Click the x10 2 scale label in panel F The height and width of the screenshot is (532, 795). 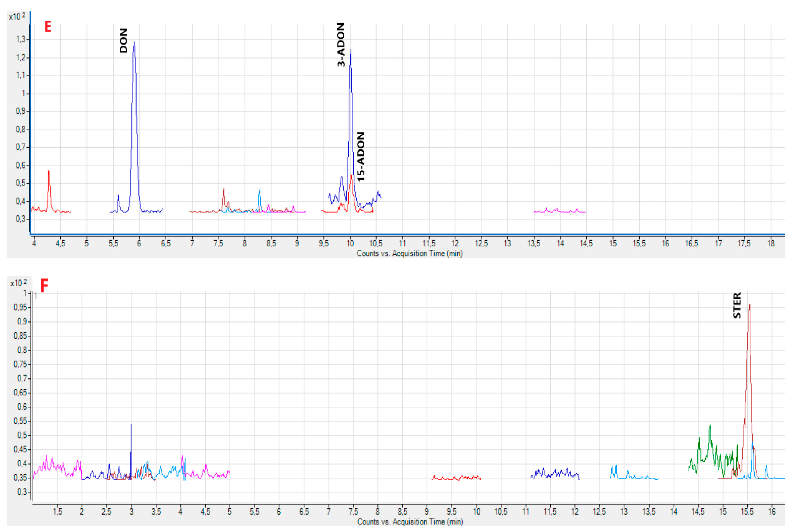pos(18,283)
